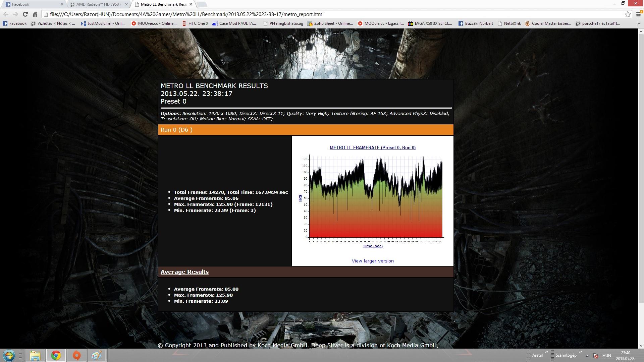Open the HTC One X bookmark
The image size is (644, 362).
(195, 23)
